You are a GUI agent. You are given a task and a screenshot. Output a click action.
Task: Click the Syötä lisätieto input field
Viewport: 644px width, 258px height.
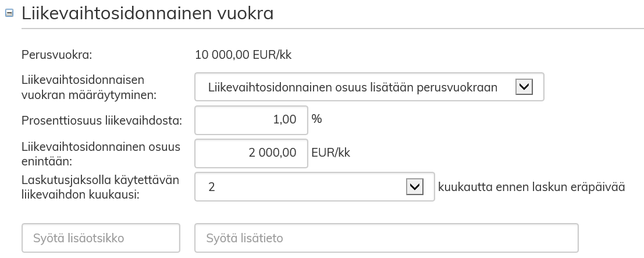pyautogui.click(x=386, y=238)
